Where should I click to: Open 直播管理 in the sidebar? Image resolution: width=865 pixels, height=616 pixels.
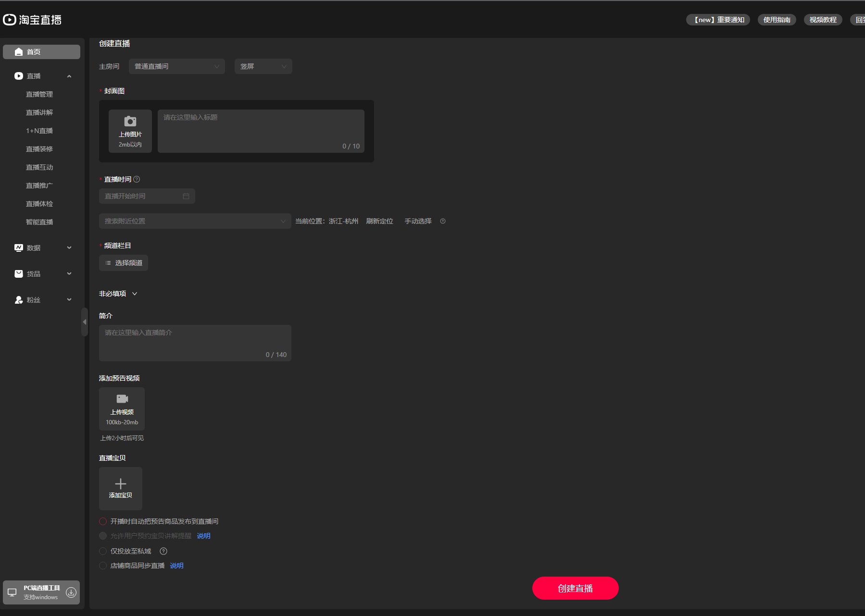(39, 94)
